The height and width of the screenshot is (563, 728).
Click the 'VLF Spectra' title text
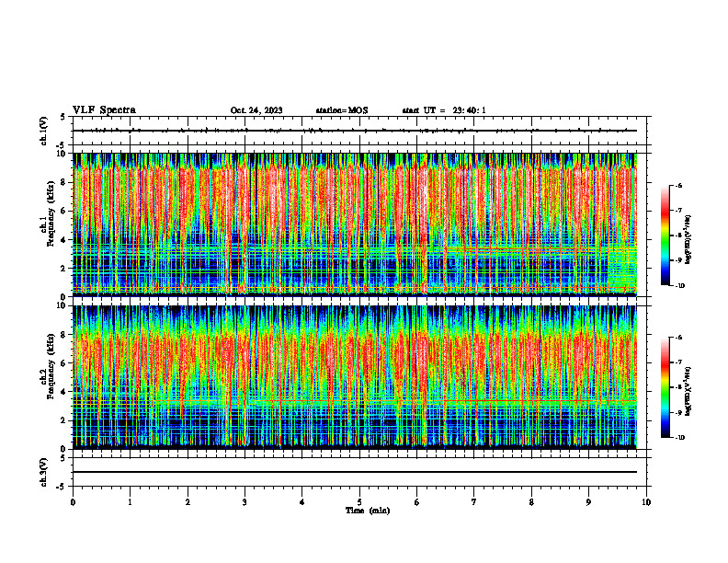pyautogui.click(x=104, y=110)
